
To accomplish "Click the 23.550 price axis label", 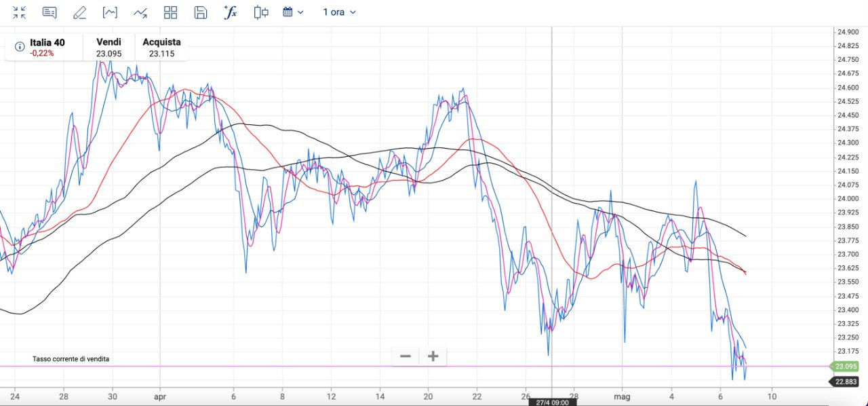I will click(x=848, y=282).
